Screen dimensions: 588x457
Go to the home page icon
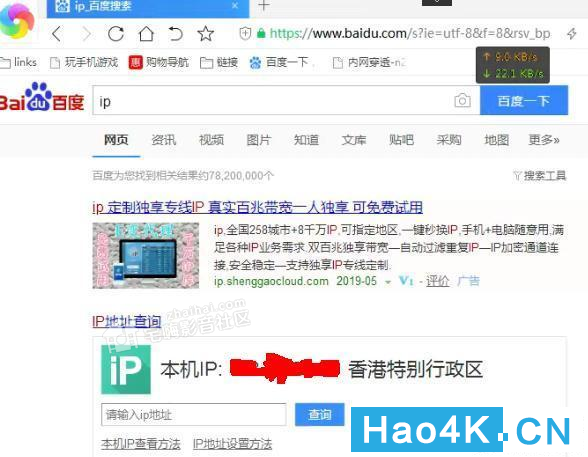pos(146,34)
